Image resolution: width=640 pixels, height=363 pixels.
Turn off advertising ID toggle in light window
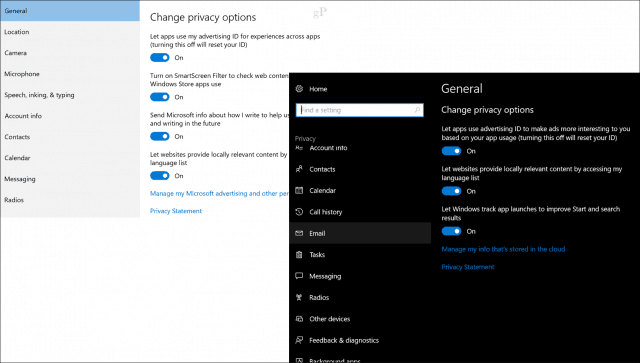(160, 58)
